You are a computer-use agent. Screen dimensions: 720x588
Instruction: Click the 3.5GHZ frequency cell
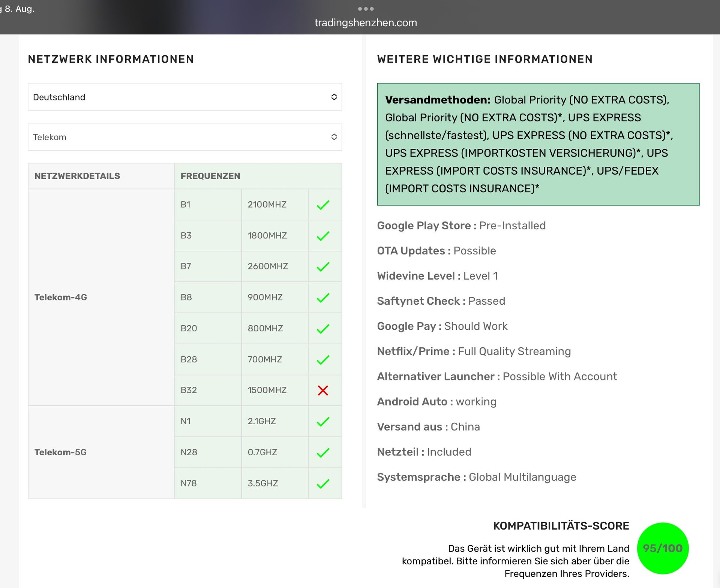coord(275,483)
